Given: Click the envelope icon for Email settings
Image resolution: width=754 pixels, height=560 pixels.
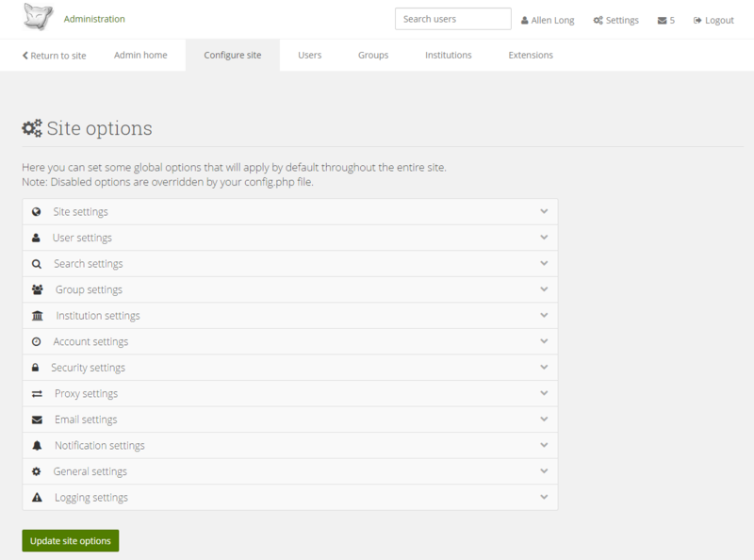Looking at the screenshot, I should [x=37, y=420].
